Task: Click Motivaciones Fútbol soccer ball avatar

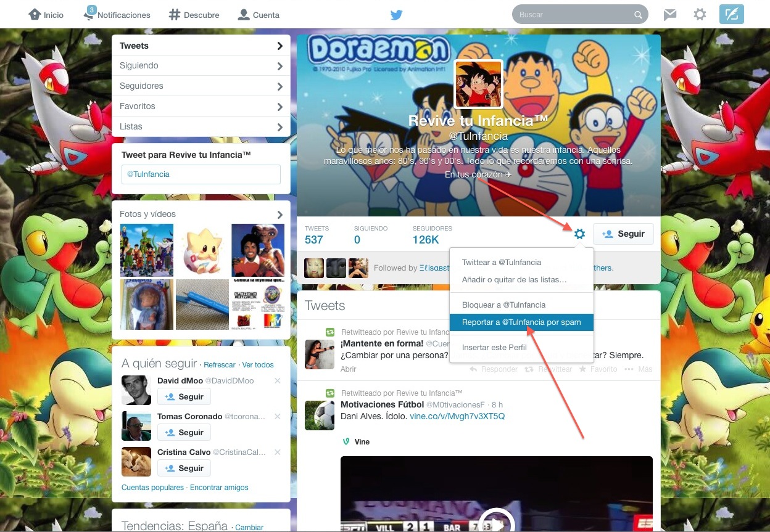Action: click(320, 415)
